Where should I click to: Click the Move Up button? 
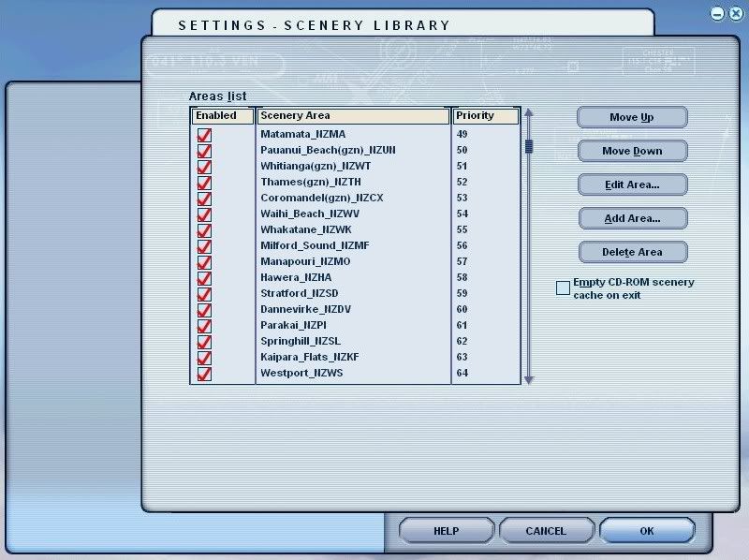point(632,117)
